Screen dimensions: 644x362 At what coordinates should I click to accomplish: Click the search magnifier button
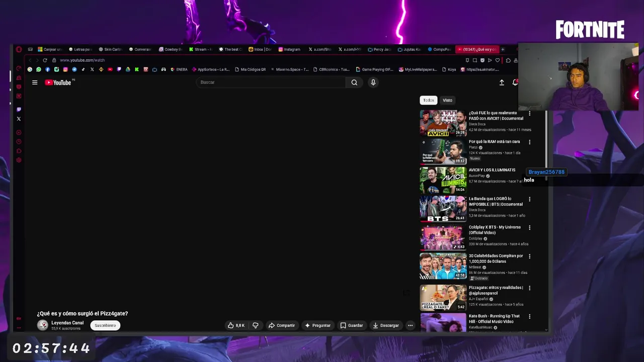click(354, 82)
